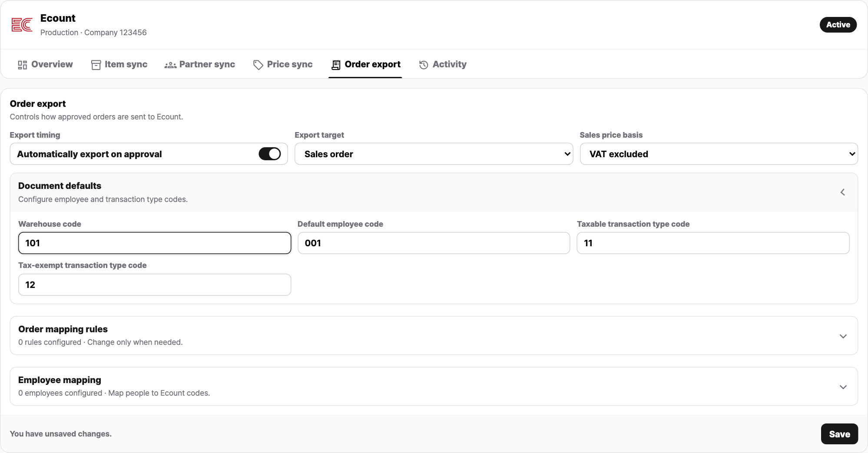Expand the Employee mapping section
This screenshot has height=453, width=868.
point(843,387)
